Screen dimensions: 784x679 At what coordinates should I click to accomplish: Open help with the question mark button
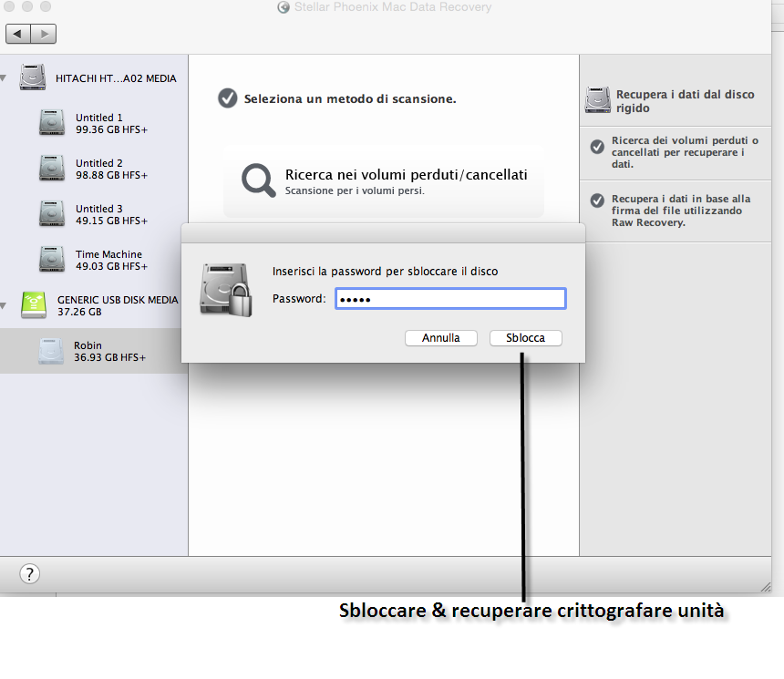(x=29, y=573)
